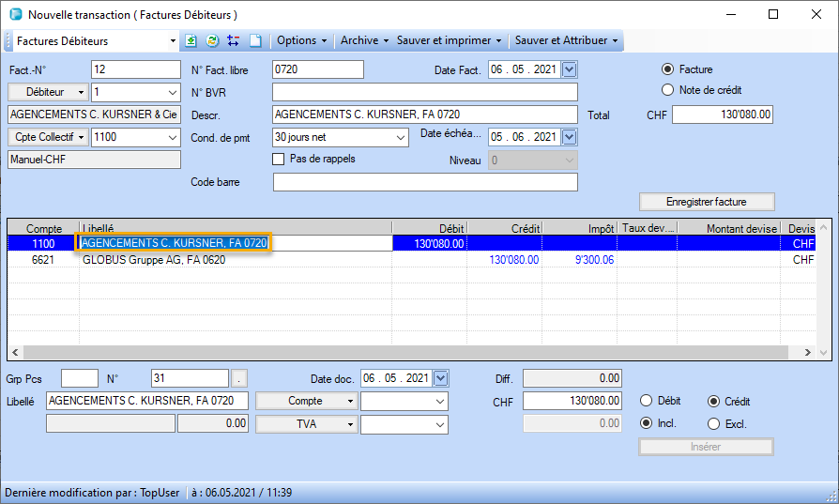Open the Options menu
This screenshot has height=504, width=839.
(302, 41)
